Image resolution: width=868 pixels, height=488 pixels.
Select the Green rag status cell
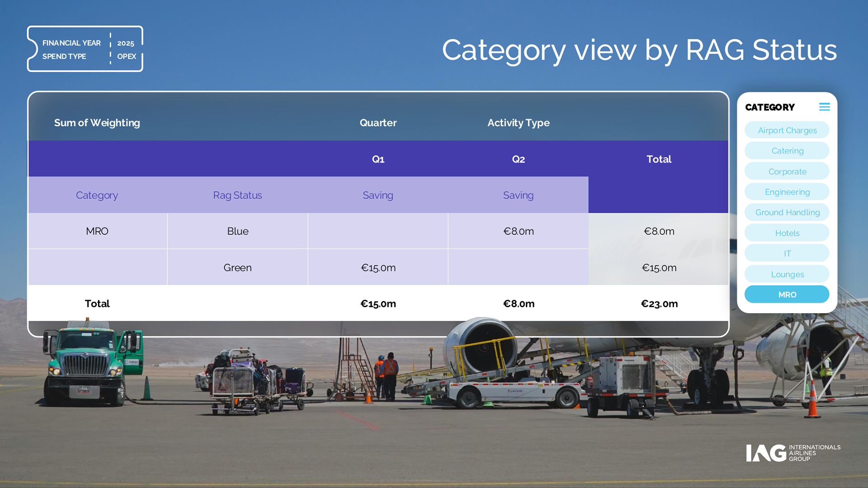(237, 267)
